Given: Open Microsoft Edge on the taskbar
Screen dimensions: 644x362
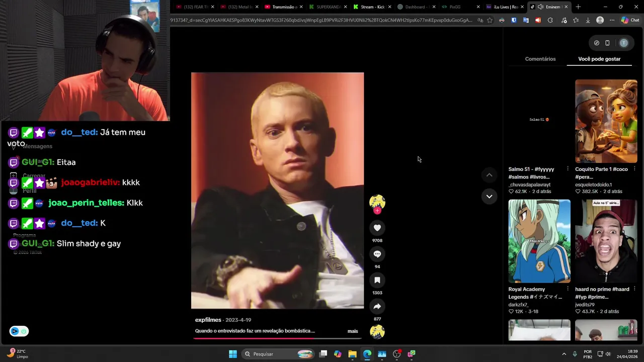Looking at the screenshot, I should tap(367, 354).
